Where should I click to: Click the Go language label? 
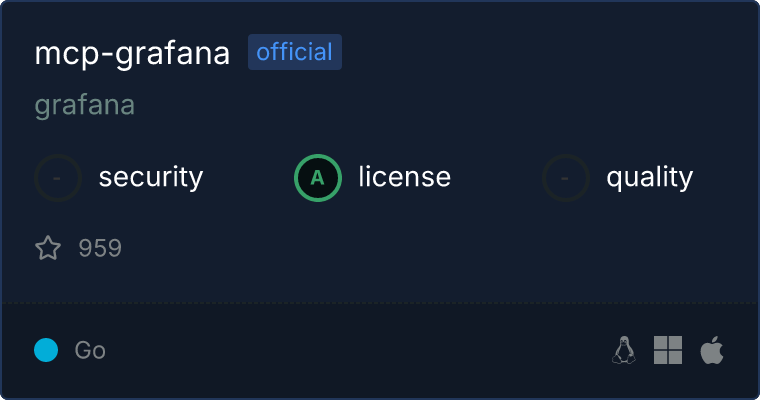pyautogui.click(x=90, y=350)
